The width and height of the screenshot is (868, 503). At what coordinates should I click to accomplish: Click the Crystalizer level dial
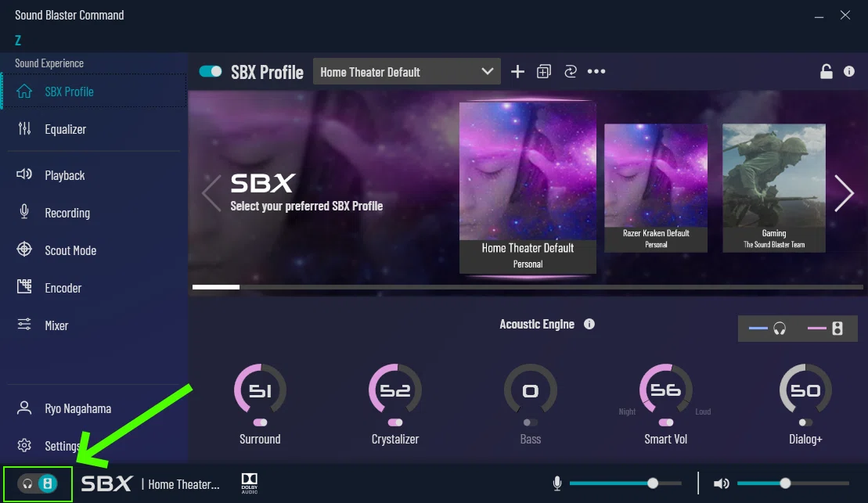(395, 390)
